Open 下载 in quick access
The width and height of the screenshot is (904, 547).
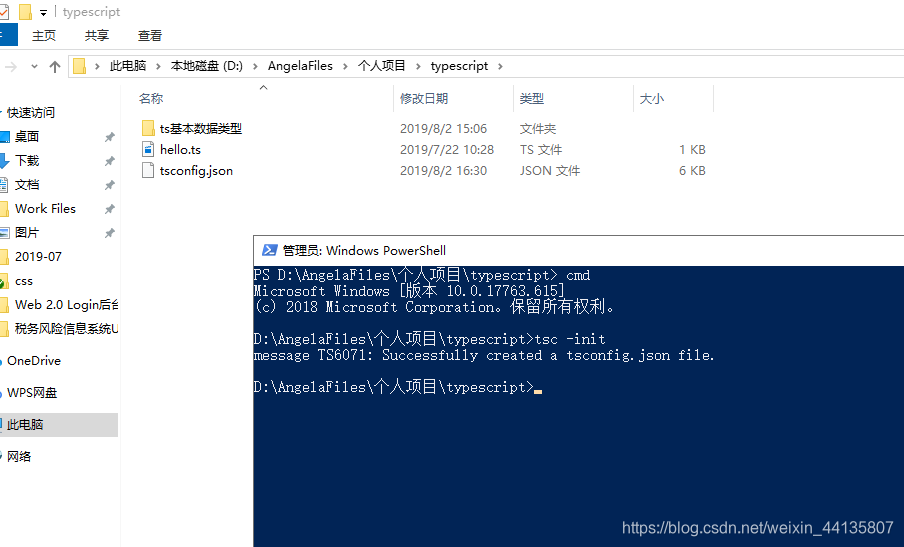pos(27,161)
